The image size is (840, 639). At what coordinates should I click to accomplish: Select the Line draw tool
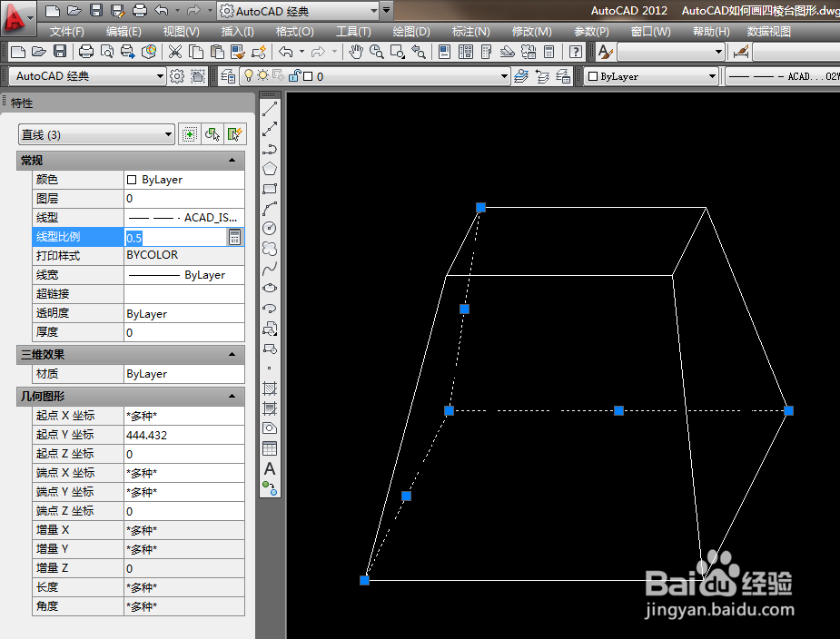click(x=270, y=109)
